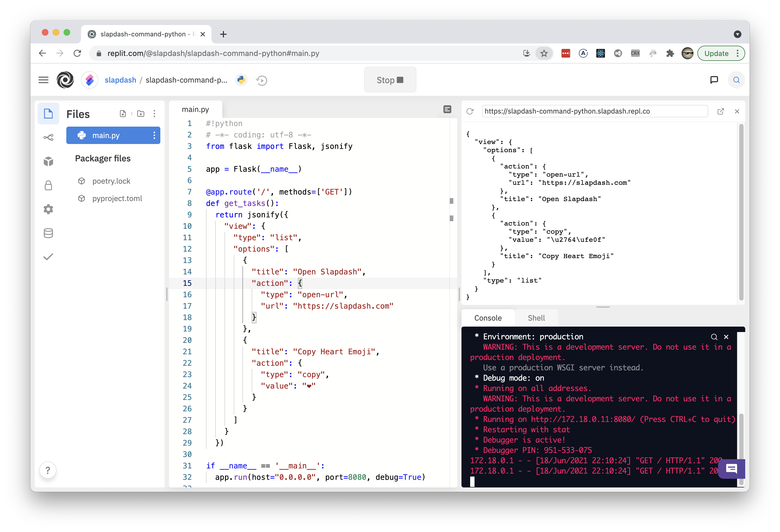Viewport: 780px width, 532px height.
Task: Click the Python language icon
Action: tap(241, 80)
